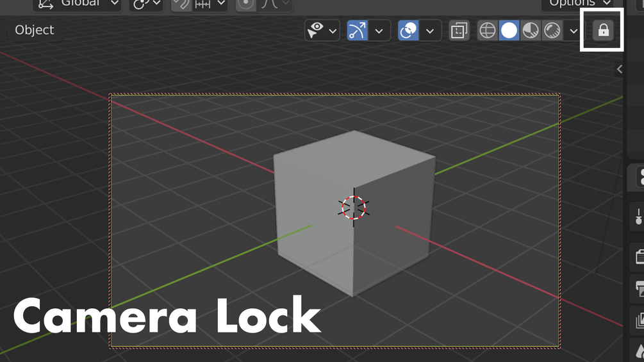644x362 pixels.
Task: Toggle the show gizmo button
Action: click(x=358, y=30)
